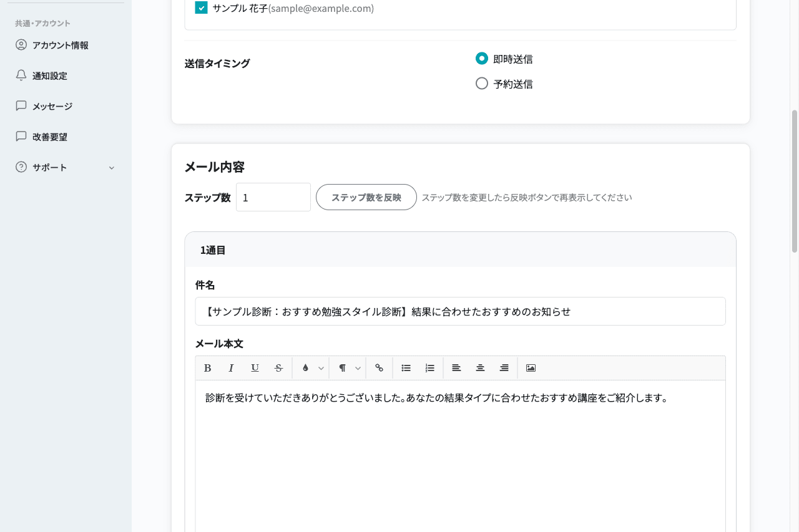Select the 即時送信 radio option
This screenshot has width=799, height=532.
[481, 59]
